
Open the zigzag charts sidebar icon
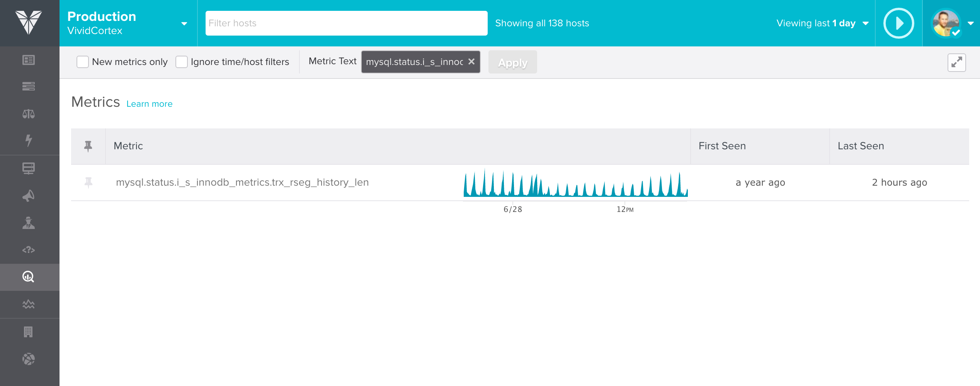[x=29, y=304]
